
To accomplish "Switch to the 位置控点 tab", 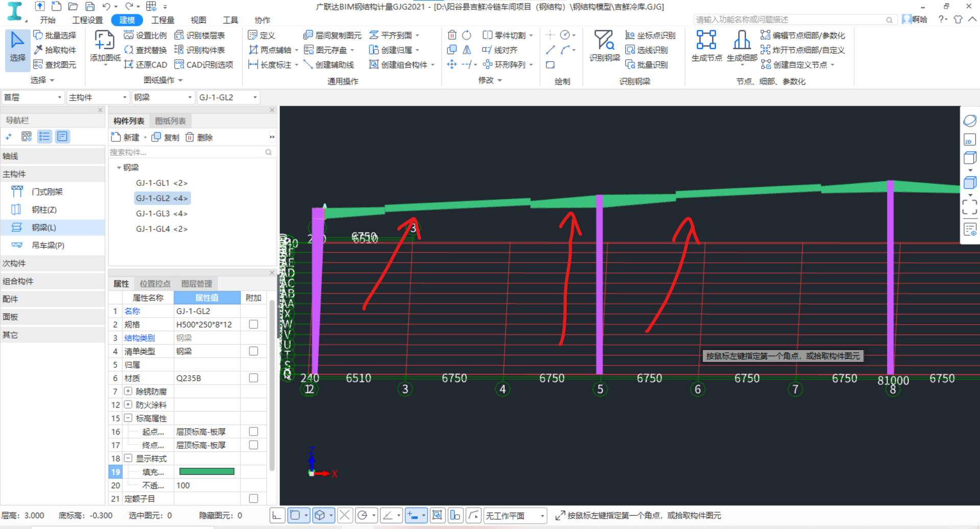I will point(155,284).
